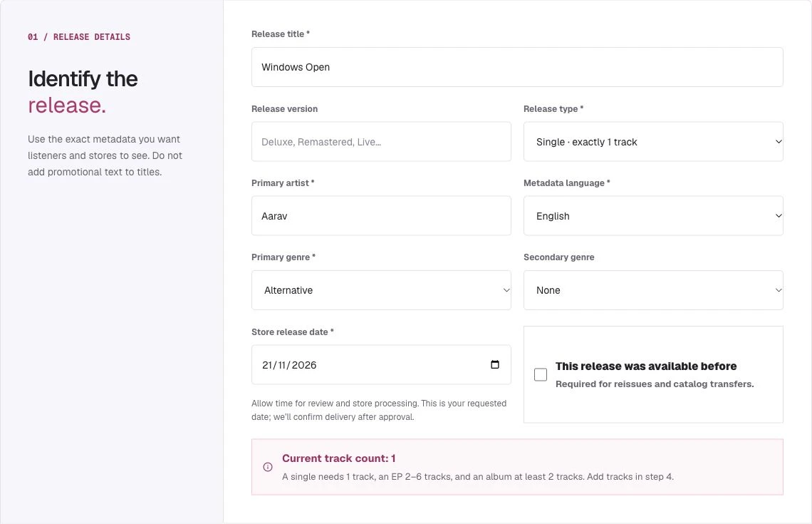Click the Release title field 'Windows Open'
Viewport: 812px width, 524px height.
click(x=517, y=67)
